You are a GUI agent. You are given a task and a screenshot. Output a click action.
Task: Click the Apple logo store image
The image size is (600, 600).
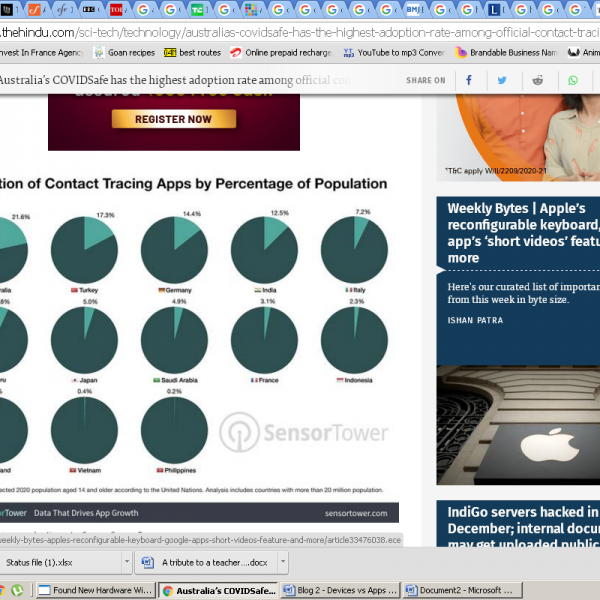pyautogui.click(x=518, y=425)
